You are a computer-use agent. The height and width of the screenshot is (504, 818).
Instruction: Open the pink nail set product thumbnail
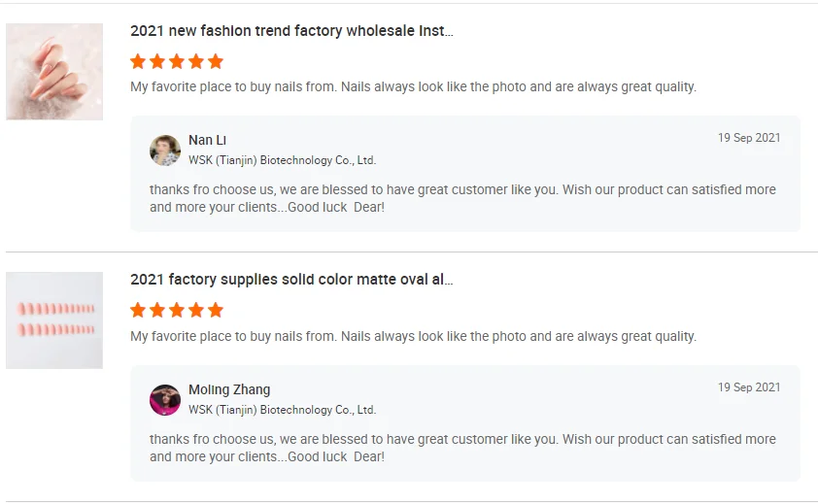coord(54,319)
